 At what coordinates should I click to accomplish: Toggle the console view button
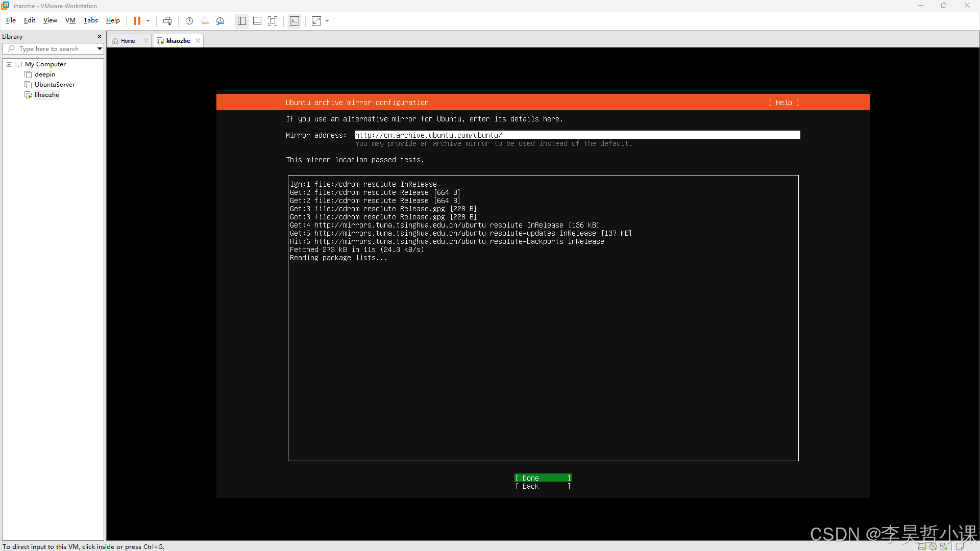click(295, 21)
